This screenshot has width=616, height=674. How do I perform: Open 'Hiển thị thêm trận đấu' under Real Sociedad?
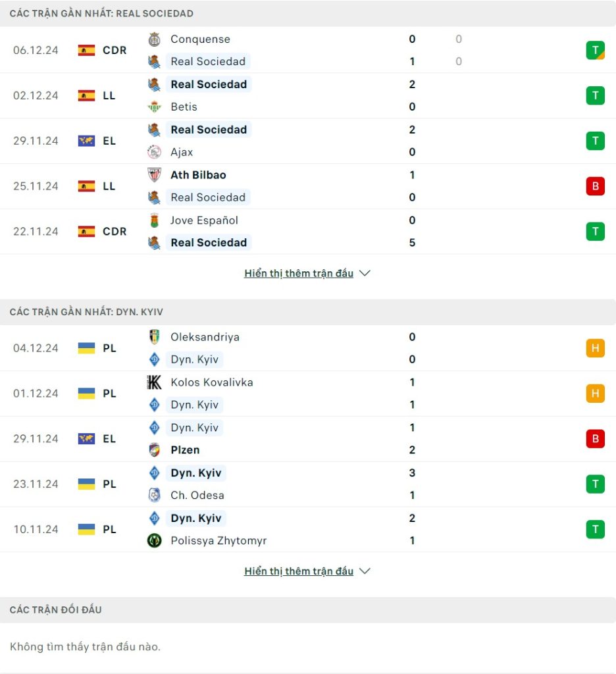[299, 273]
